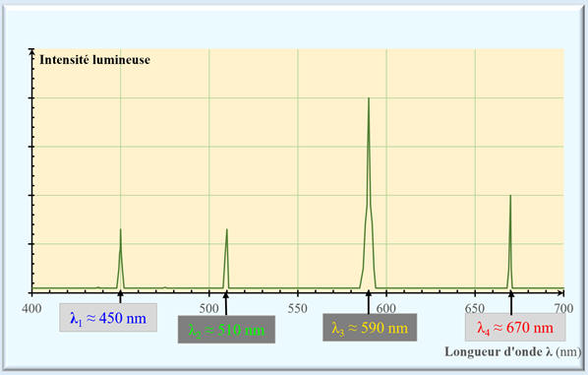588x375 pixels.
Task: Click the λ2 ≈ 510 nm label
Action: (x=226, y=330)
